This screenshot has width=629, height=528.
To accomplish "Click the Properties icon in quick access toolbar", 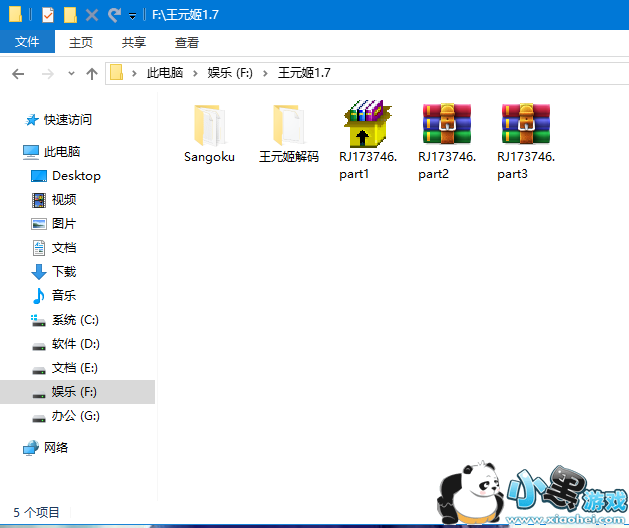I will click(48, 15).
